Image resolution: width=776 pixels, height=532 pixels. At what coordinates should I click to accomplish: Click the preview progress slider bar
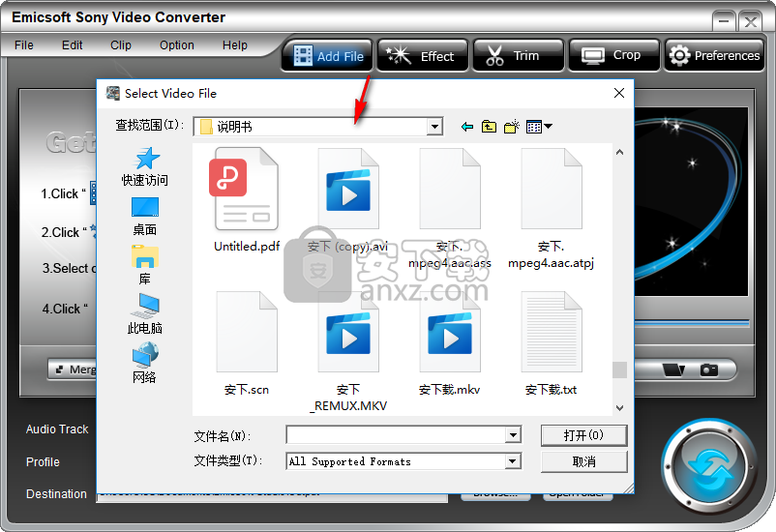692,323
